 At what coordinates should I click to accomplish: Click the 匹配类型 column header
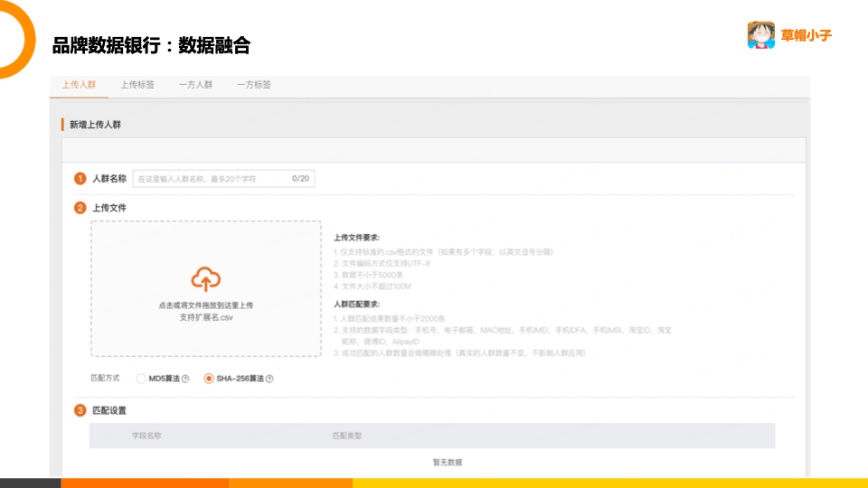(347, 436)
